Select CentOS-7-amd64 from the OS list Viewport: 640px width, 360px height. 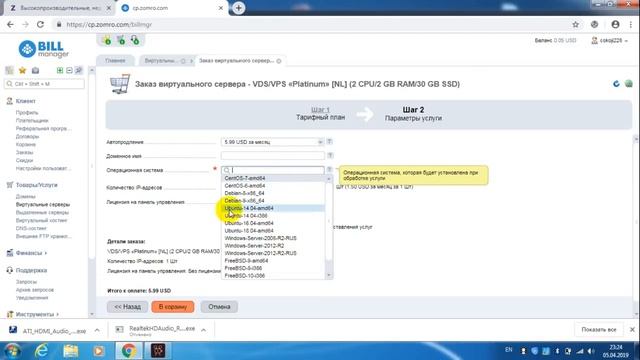click(x=273, y=178)
